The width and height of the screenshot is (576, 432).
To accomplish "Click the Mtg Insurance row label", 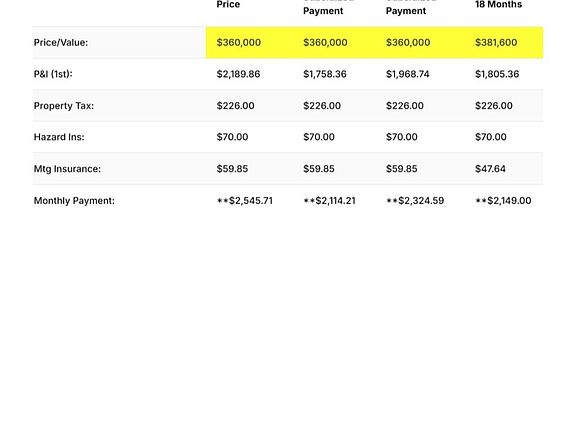I will 67,169.
